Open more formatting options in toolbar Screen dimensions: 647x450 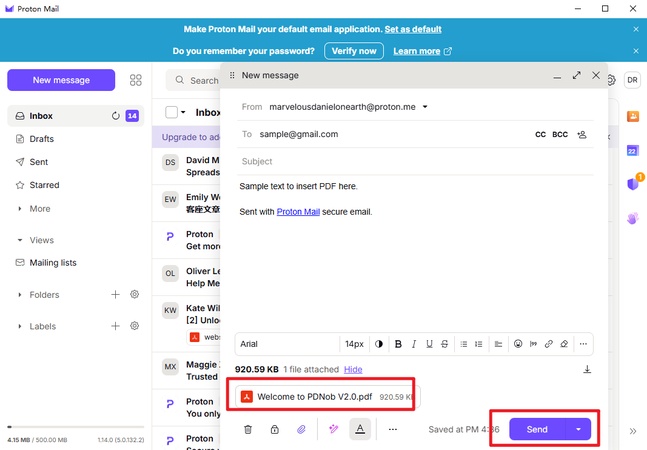[x=583, y=344]
